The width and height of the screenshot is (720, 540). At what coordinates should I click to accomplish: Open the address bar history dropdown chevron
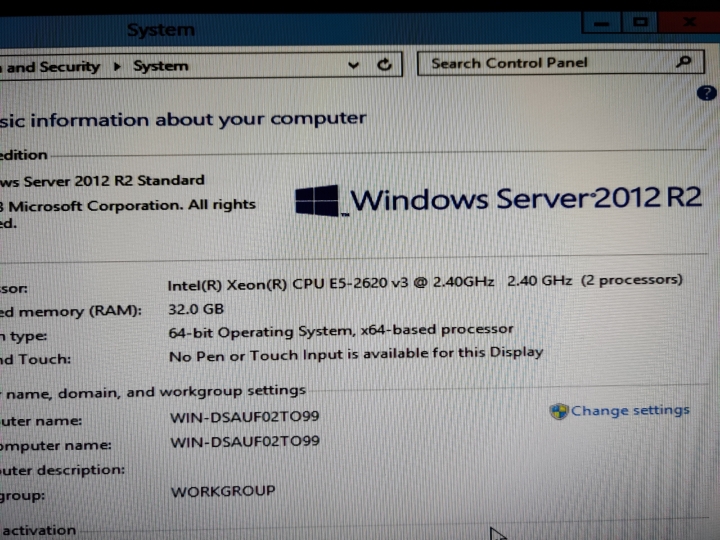point(353,65)
